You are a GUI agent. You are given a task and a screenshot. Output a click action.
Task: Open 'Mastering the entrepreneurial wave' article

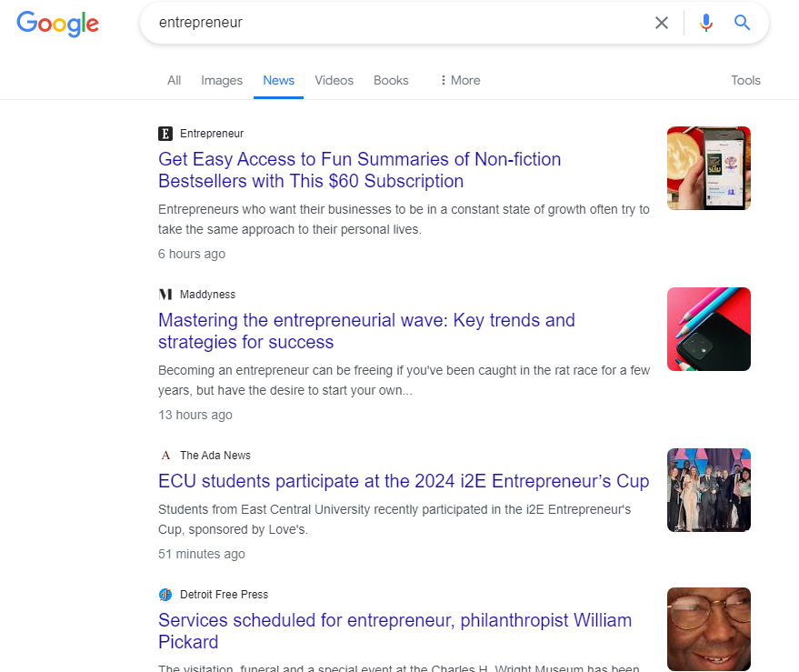pos(366,331)
